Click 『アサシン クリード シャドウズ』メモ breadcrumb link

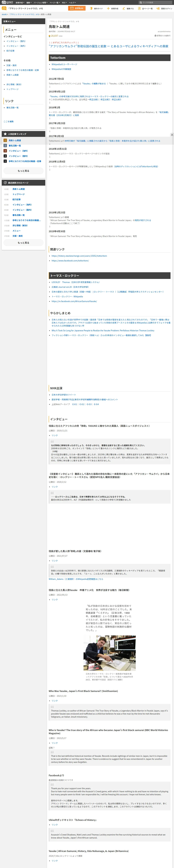[24, 14]
